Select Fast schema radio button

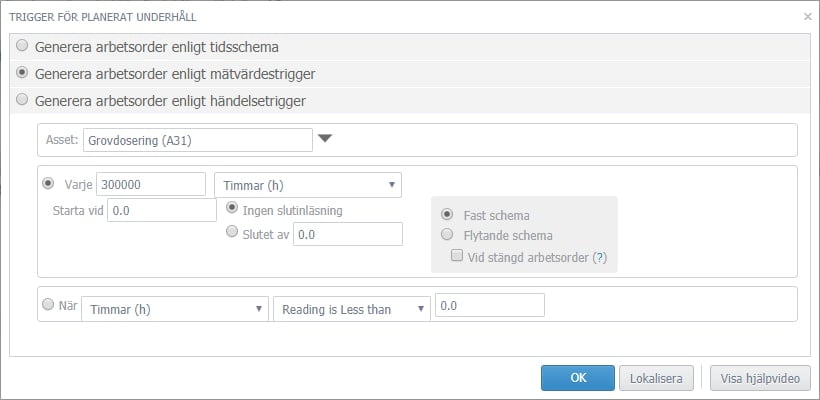tap(447, 215)
